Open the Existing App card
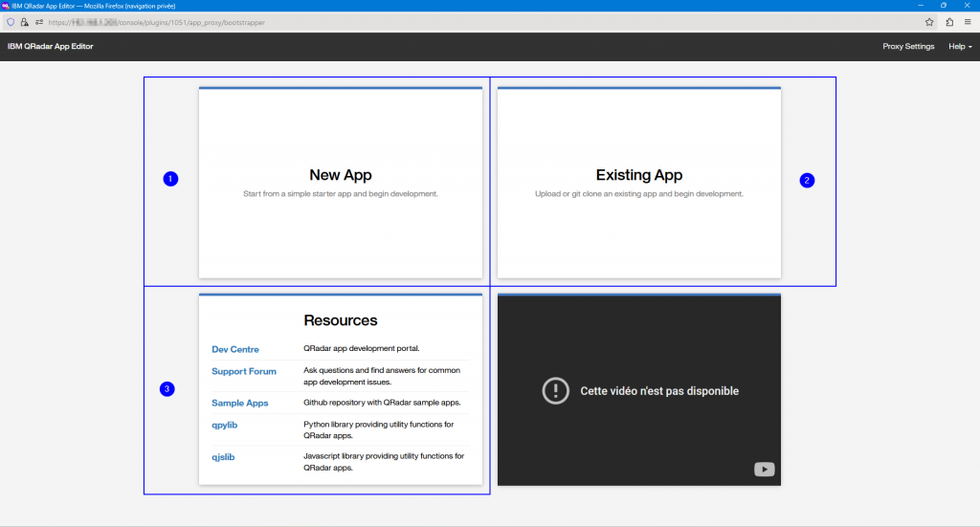 point(639,183)
